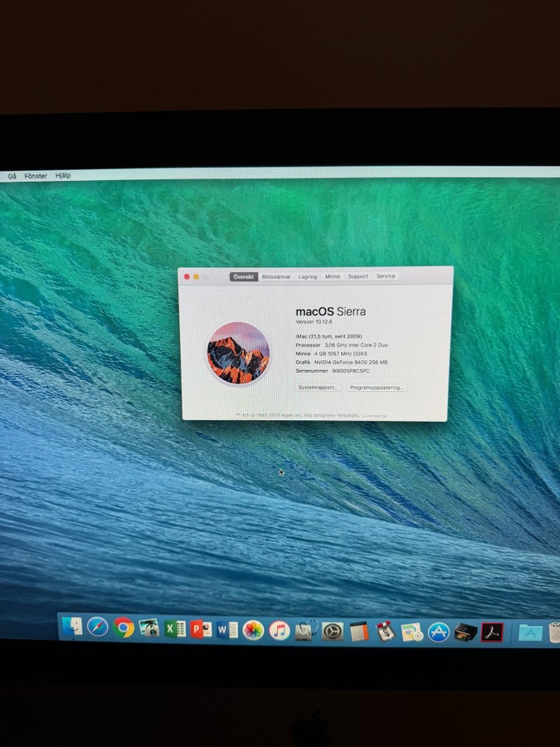Open the Support tab
This screenshot has height=747, width=560.
358,276
